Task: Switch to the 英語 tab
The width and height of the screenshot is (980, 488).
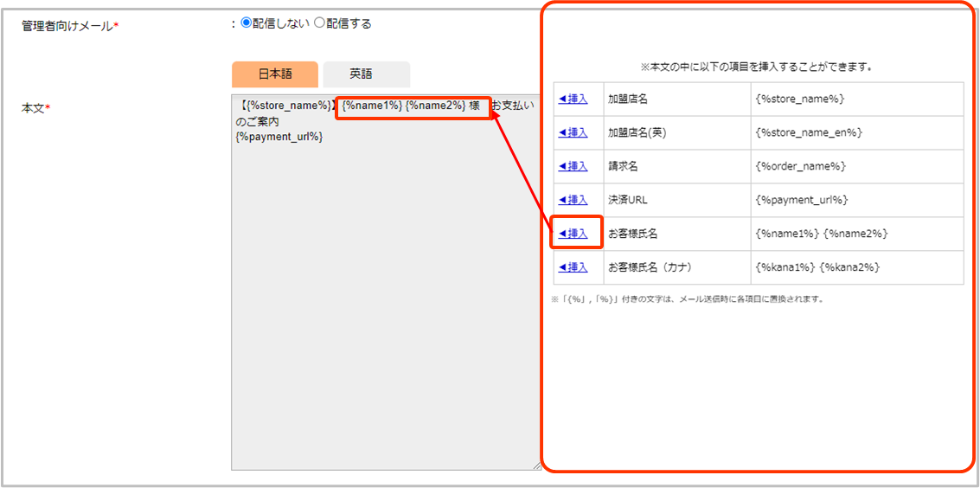Action: point(366,74)
